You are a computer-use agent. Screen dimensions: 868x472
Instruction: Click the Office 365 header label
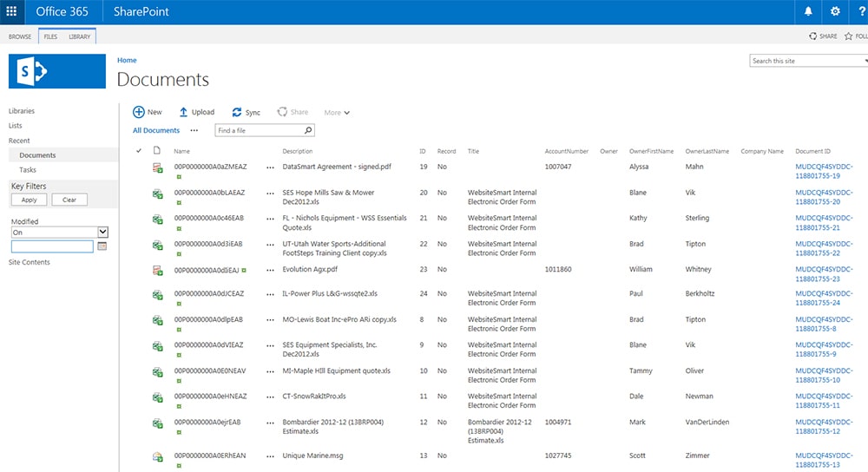pyautogui.click(x=62, y=11)
